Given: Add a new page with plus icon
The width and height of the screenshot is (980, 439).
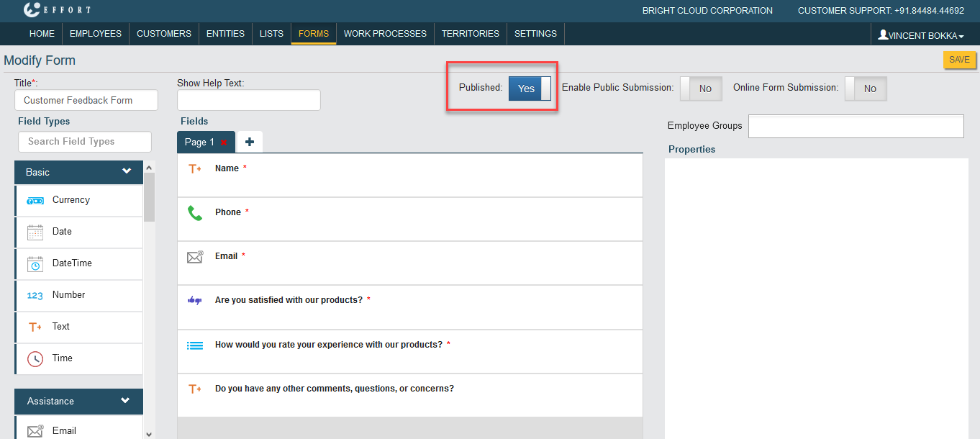Looking at the screenshot, I should (250, 142).
